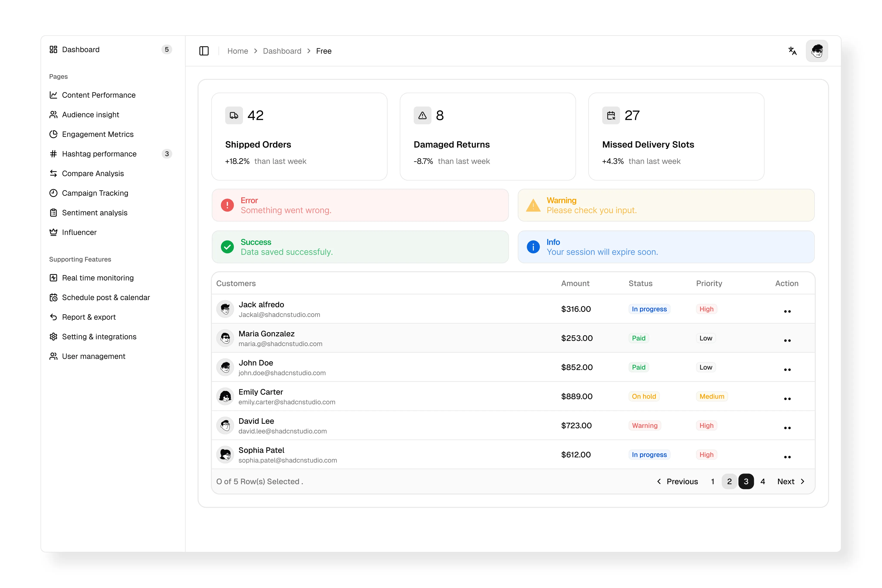882x588 pixels.
Task: Open action menu for John Doe
Action: pos(787,370)
